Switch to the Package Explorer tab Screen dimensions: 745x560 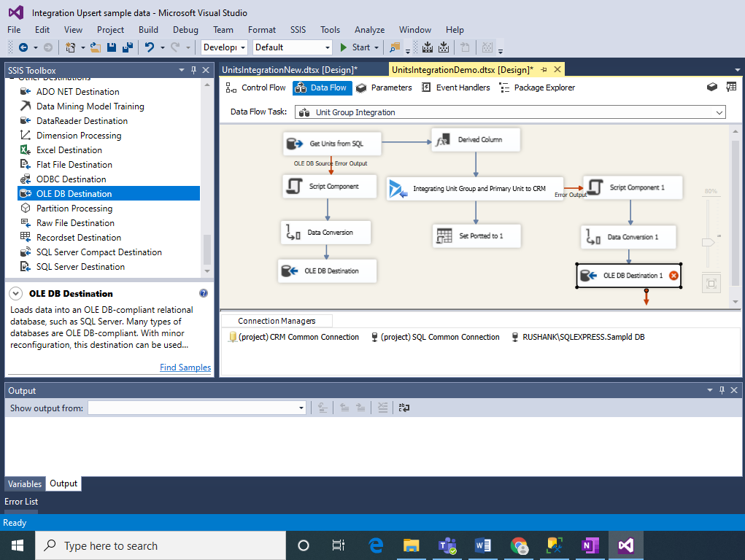point(537,87)
